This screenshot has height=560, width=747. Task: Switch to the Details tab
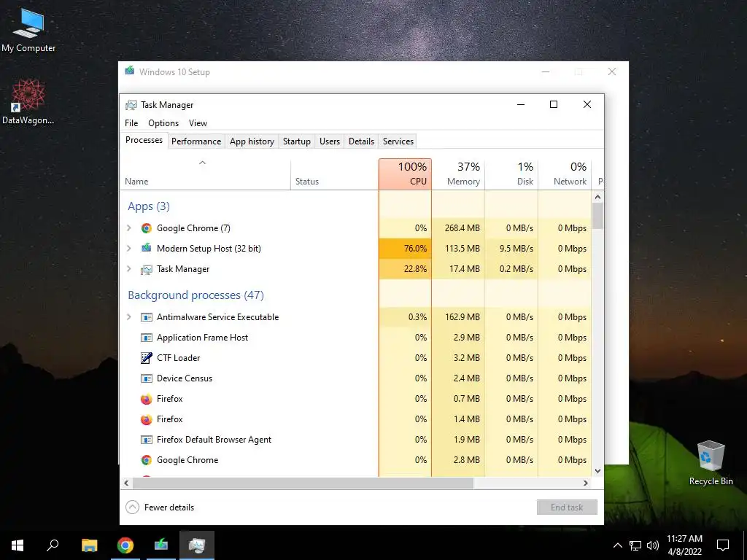tap(361, 141)
